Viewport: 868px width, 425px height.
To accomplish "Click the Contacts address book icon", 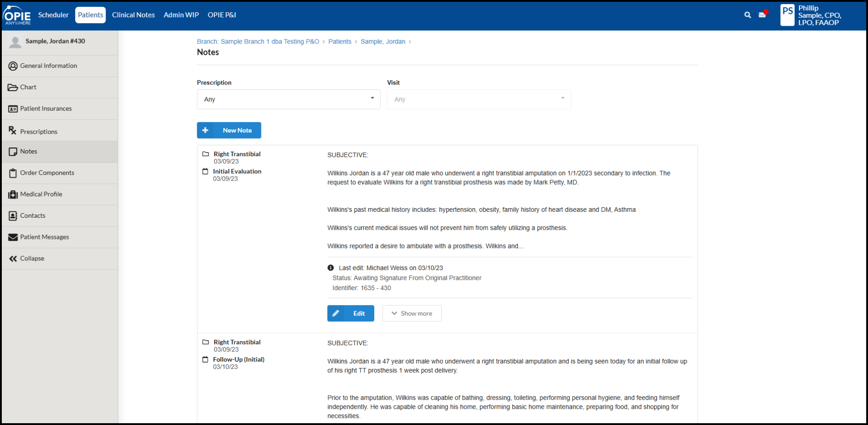I will pyautogui.click(x=13, y=216).
